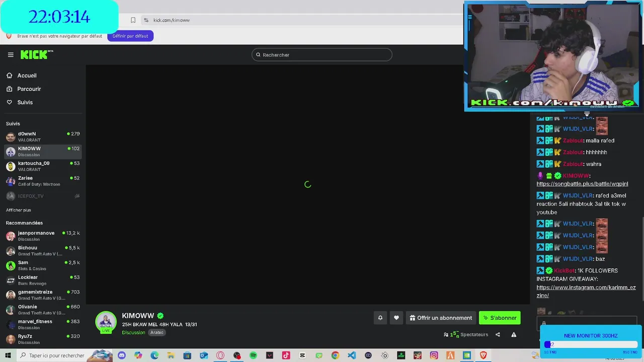Open the Windows Start menu
Screen dimensions: 644x362
click(8, 355)
